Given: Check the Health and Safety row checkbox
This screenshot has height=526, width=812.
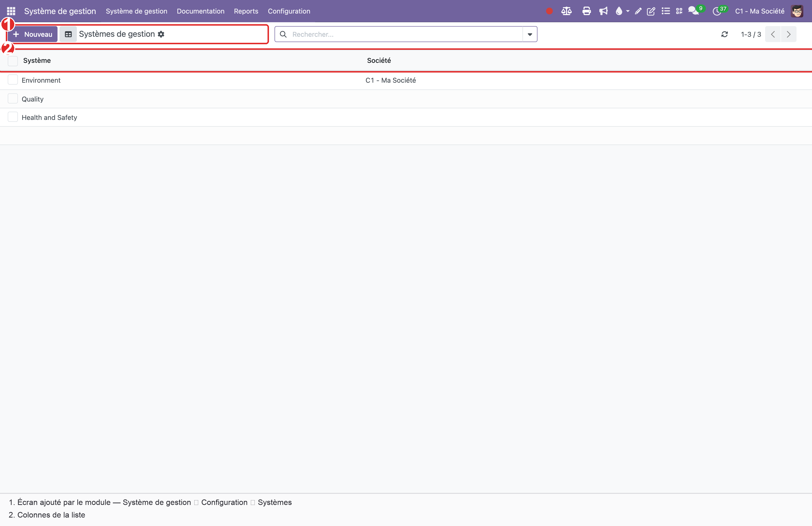Looking at the screenshot, I should (x=13, y=117).
